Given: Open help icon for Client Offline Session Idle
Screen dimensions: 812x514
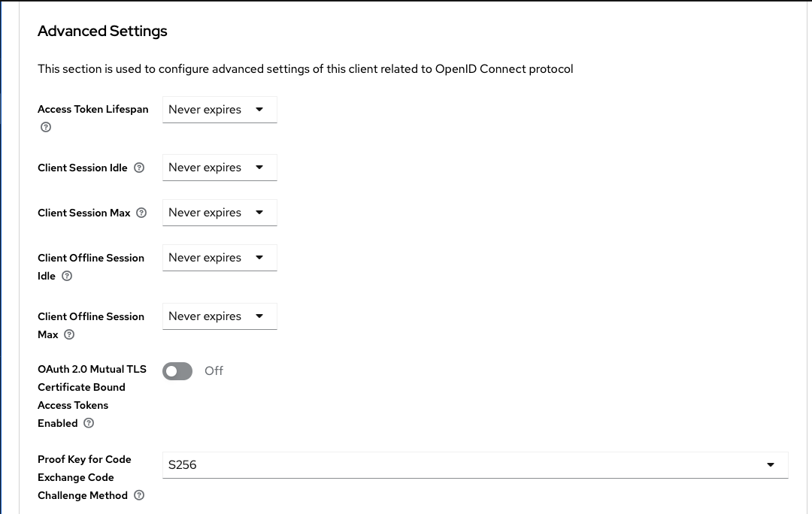Looking at the screenshot, I should [x=67, y=276].
